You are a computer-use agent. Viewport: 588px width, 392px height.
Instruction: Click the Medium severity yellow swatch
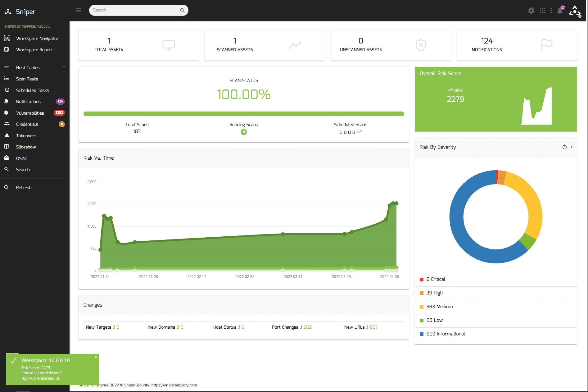(x=422, y=307)
